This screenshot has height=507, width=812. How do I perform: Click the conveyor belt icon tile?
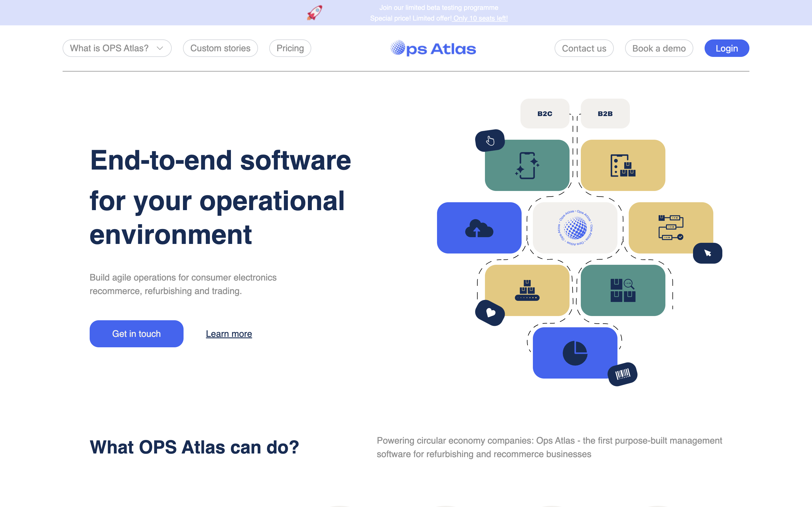(x=527, y=290)
